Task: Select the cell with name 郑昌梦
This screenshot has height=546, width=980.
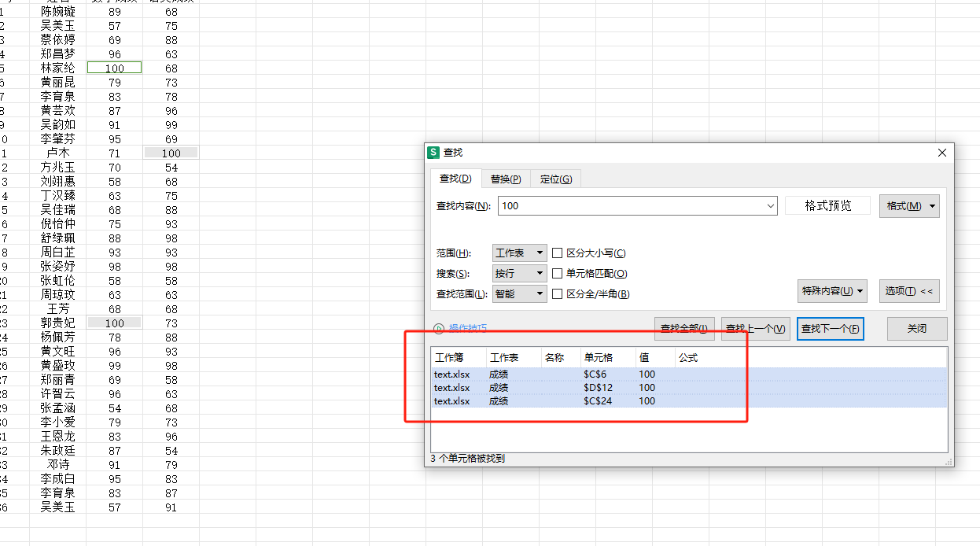Action: click(x=58, y=54)
